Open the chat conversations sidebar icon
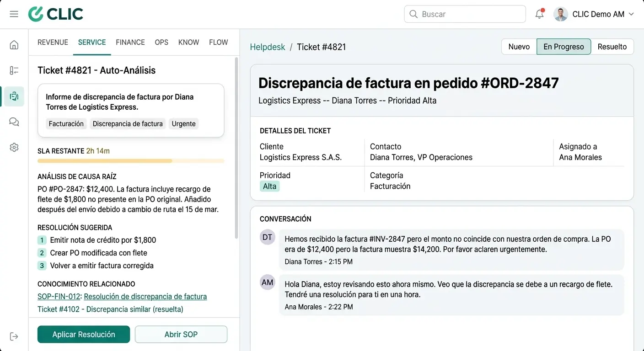 [x=14, y=122]
